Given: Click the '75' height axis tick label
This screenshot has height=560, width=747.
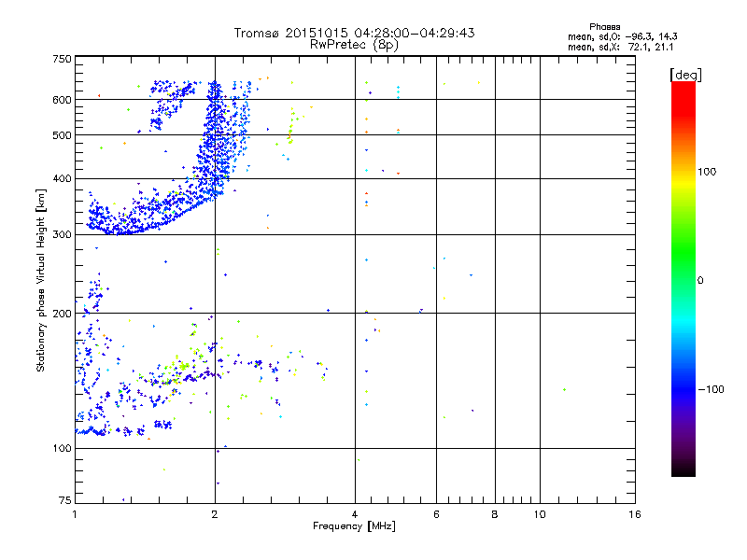Looking at the screenshot, I should click(65, 500).
